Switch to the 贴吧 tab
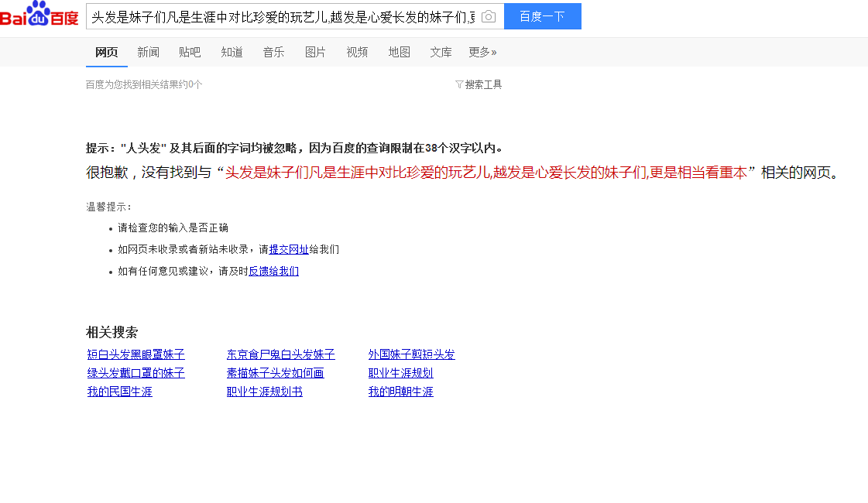 tap(190, 52)
